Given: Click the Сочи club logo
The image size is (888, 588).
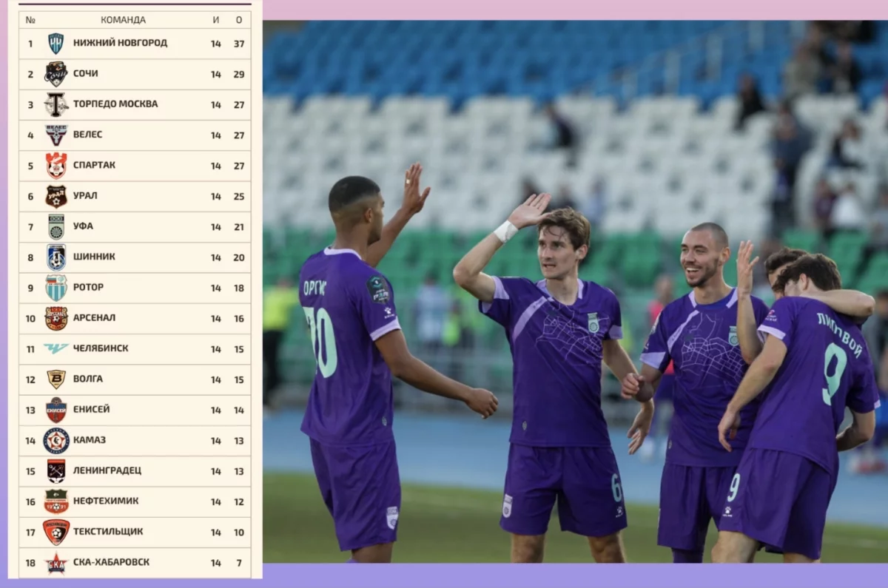Looking at the screenshot, I should [x=55, y=74].
